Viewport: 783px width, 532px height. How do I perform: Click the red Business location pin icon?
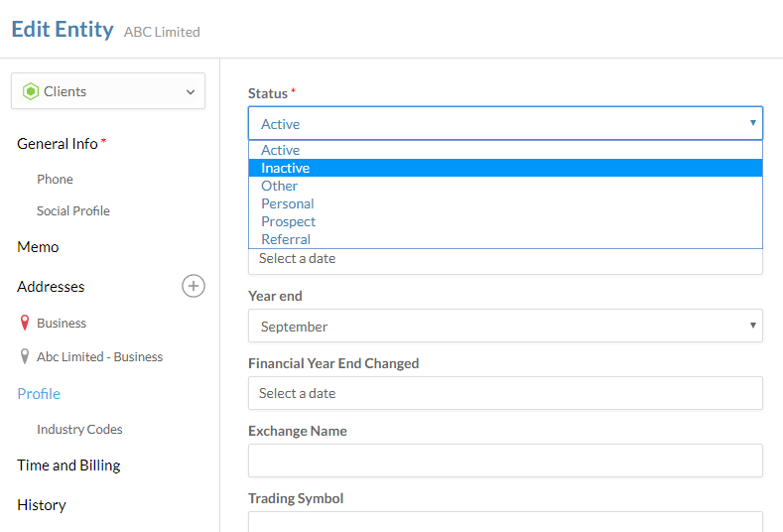tap(24, 324)
